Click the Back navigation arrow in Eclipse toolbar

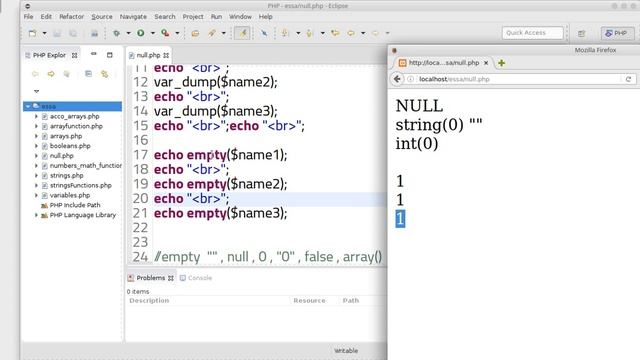click(351, 33)
